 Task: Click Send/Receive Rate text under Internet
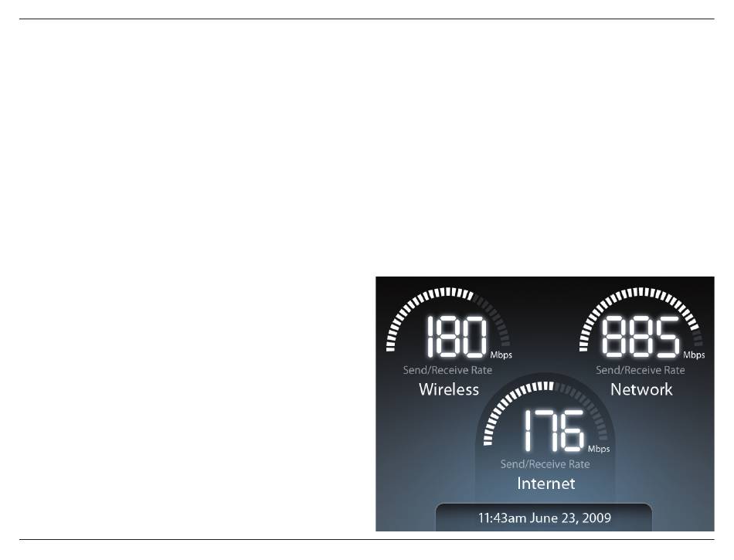[545, 464]
